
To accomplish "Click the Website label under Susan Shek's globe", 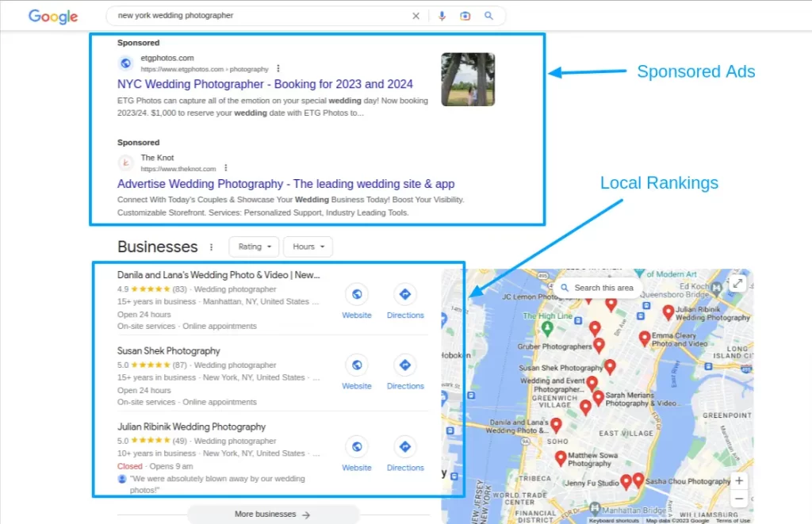I will [357, 386].
